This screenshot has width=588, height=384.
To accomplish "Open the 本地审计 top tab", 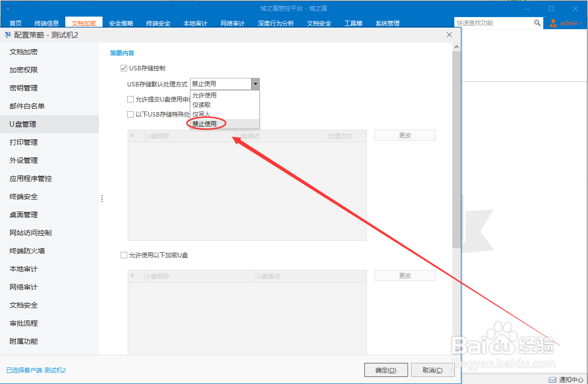I will click(195, 23).
